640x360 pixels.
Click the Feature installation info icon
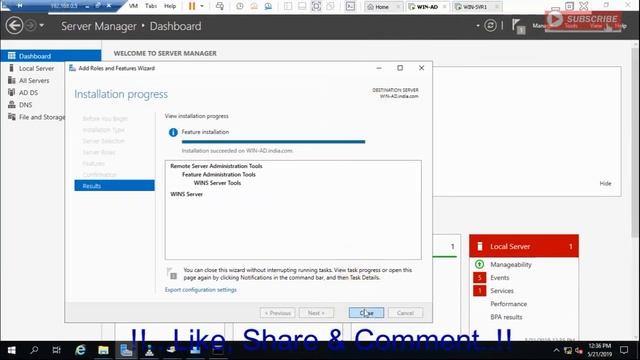[x=173, y=132]
